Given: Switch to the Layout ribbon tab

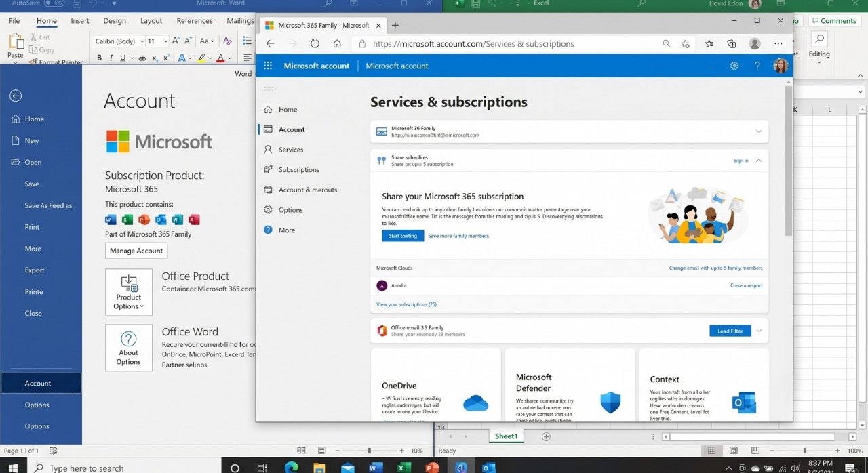Looking at the screenshot, I should 151,21.
